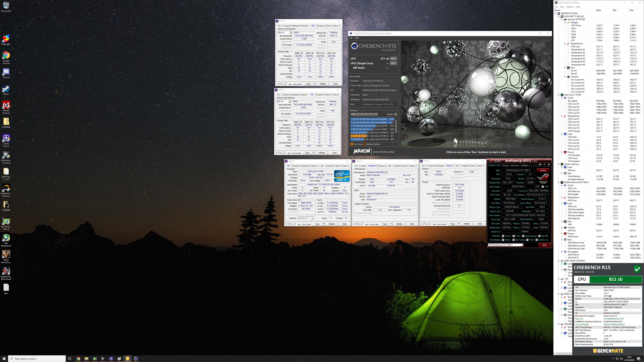Image resolution: width=644 pixels, height=362 pixels.
Task: Open the RealBench desktop shortcut
Action: point(6,190)
